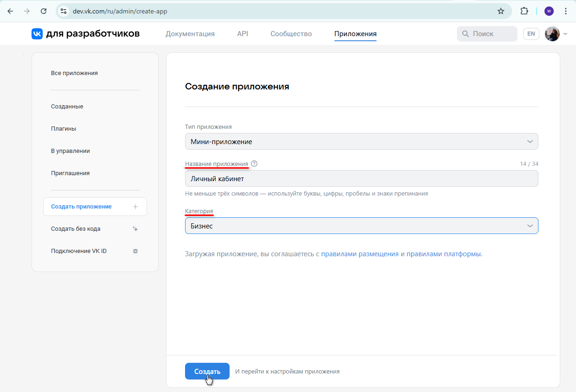Reload the page with the refresh icon
The image size is (576, 392).
[x=44, y=11]
